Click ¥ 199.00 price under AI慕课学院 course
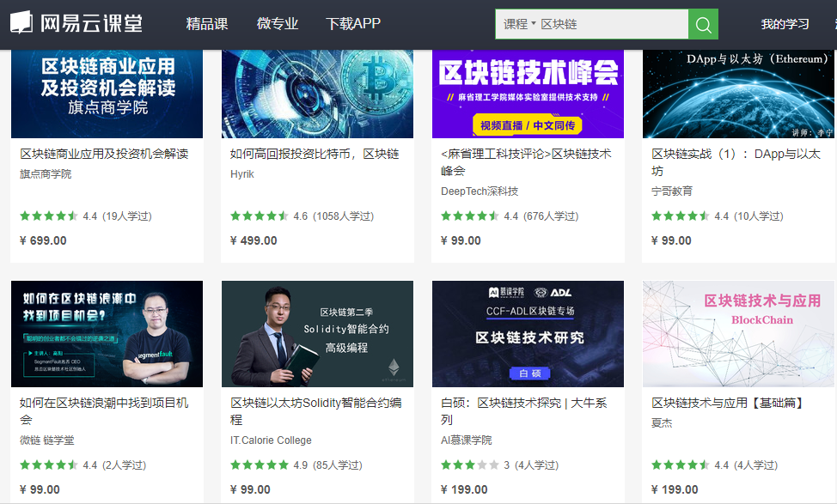The image size is (837, 504). click(464, 489)
